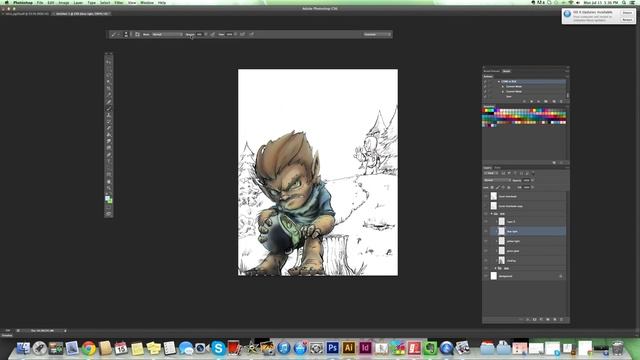Toggle pressure control for opacity
This screenshot has width=640, height=360.
coord(213,34)
